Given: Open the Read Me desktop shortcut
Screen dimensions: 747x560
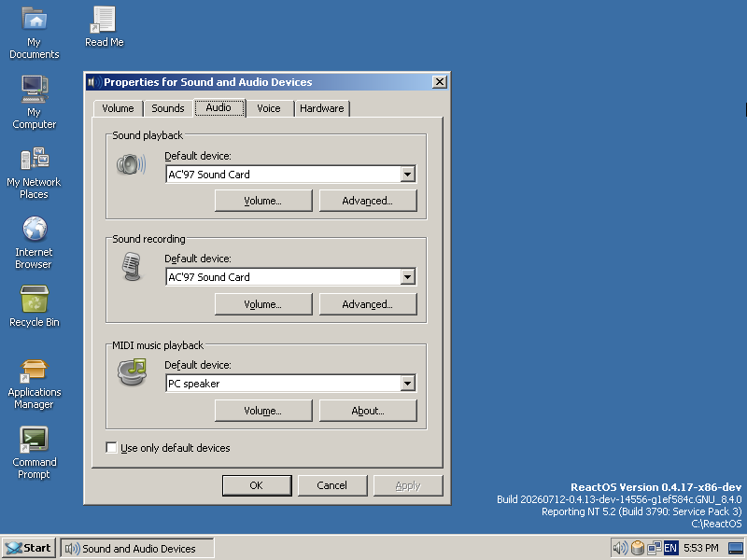Looking at the screenshot, I should [x=105, y=27].
